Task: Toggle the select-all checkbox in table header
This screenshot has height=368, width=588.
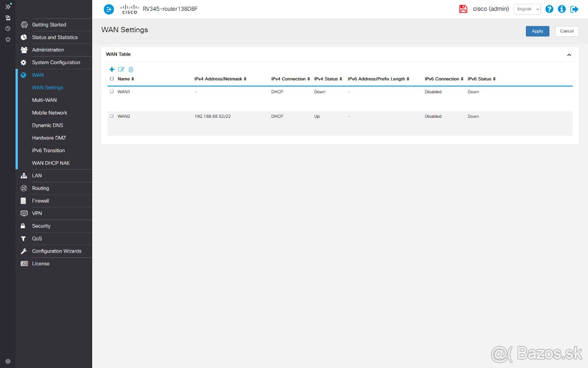Action: (x=112, y=79)
